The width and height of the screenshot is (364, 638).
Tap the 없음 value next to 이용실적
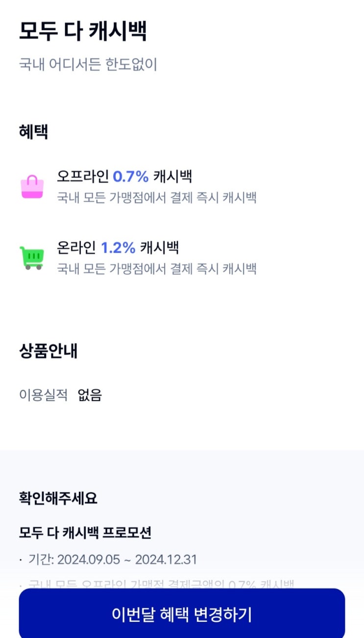click(x=90, y=395)
